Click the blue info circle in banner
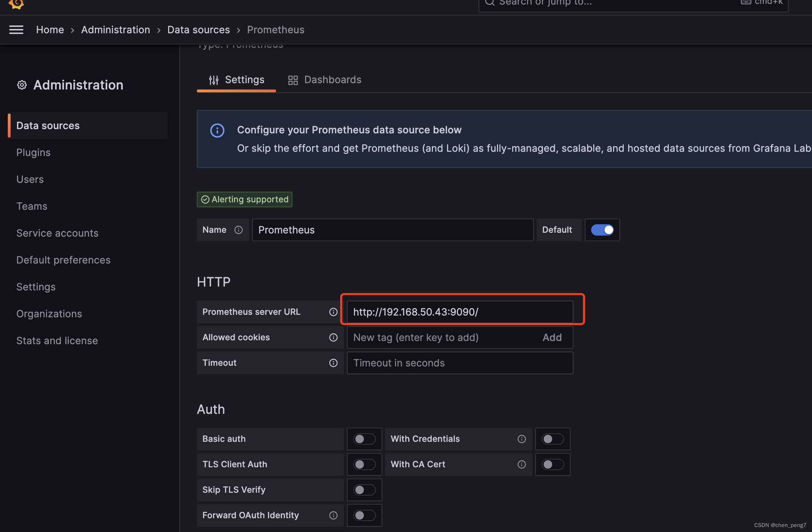812x532 pixels. [217, 131]
